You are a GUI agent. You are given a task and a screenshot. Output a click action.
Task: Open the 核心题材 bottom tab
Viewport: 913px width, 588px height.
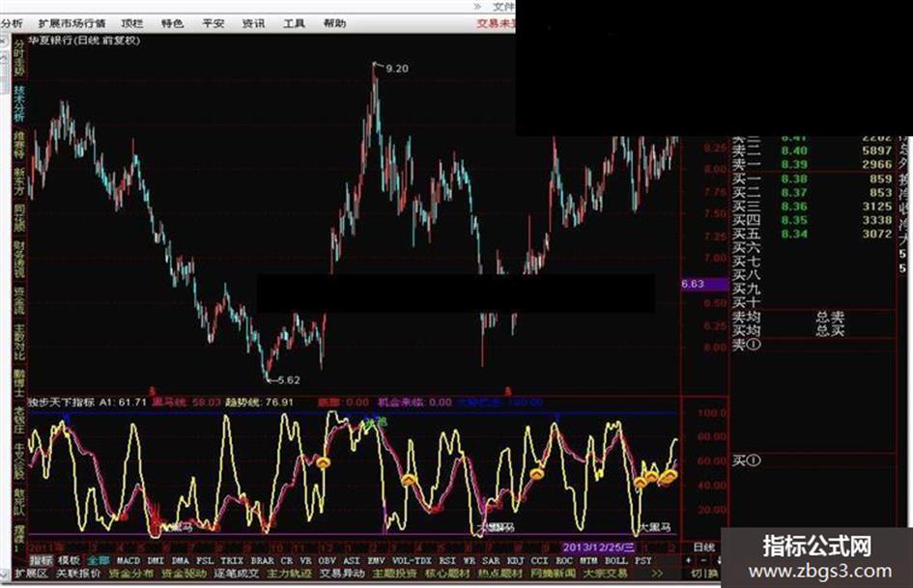[447, 574]
